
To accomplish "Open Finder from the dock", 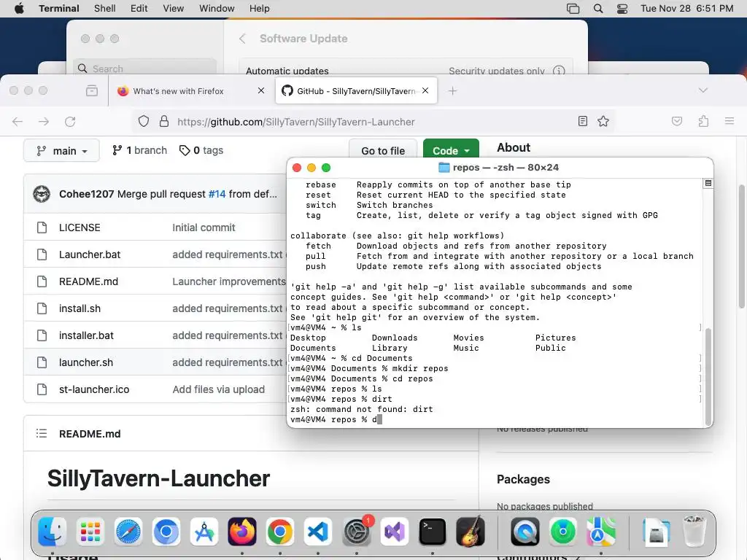I will tap(52, 531).
